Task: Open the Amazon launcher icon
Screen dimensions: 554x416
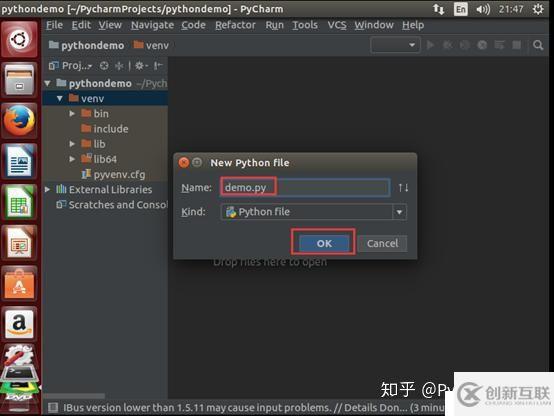Action: [19, 324]
